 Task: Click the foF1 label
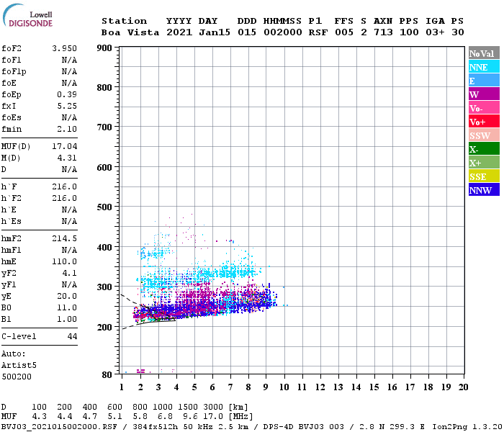coord(12,60)
